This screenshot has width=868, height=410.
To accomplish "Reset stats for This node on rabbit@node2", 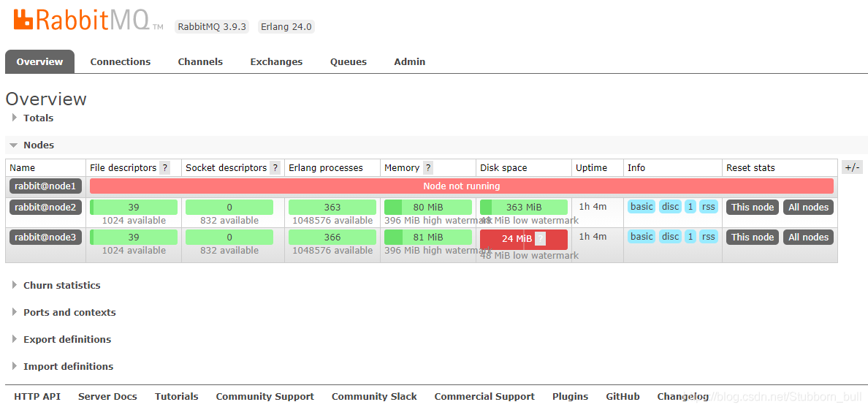I will click(752, 208).
